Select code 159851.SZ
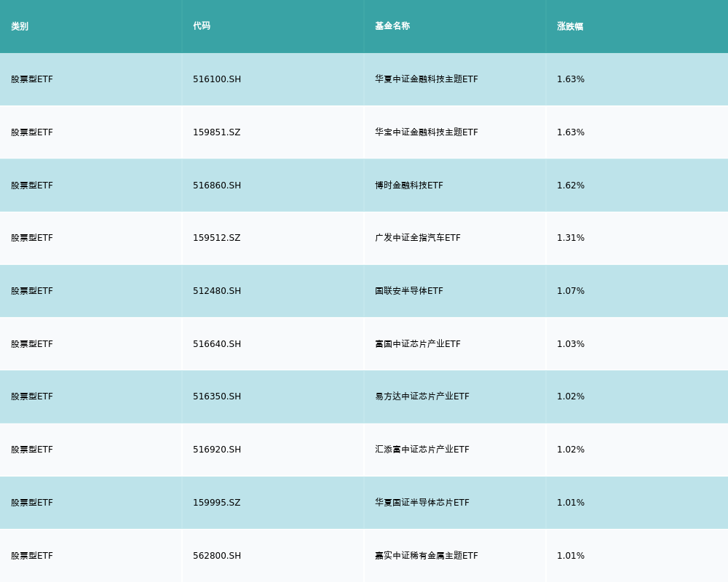 [217, 132]
